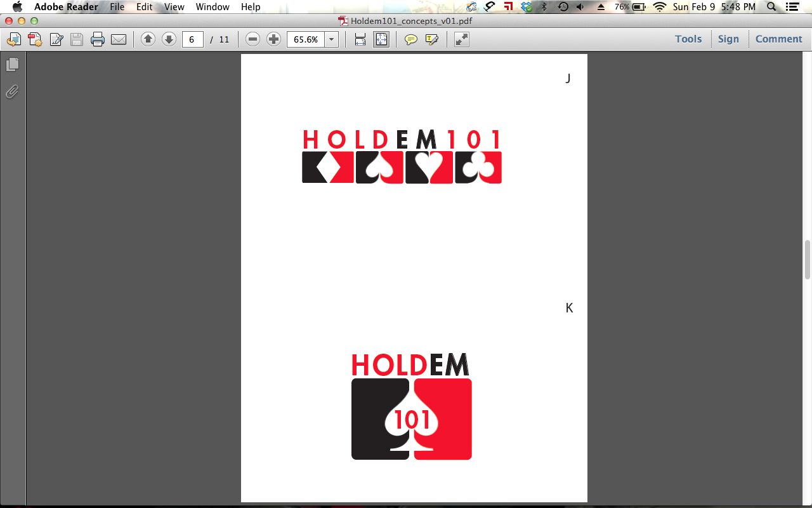The height and width of the screenshot is (508, 812).
Task: Open the Tools pane
Action: 688,39
